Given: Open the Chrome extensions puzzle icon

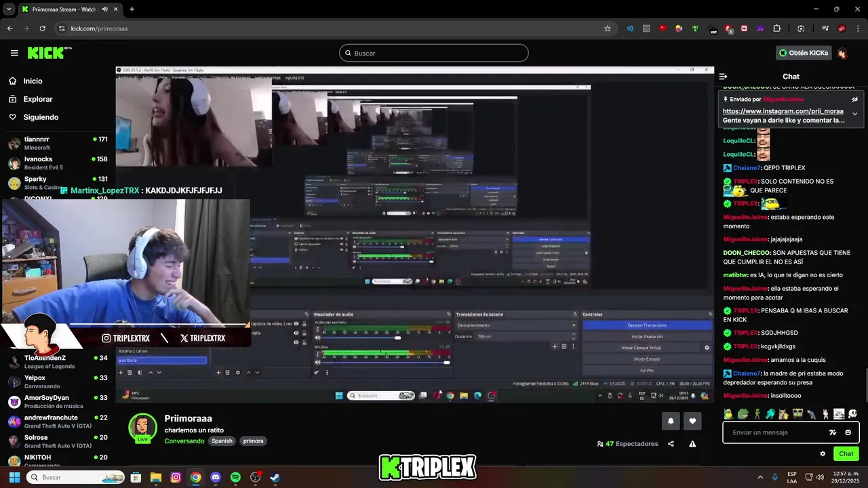Looking at the screenshot, I should point(777,28).
